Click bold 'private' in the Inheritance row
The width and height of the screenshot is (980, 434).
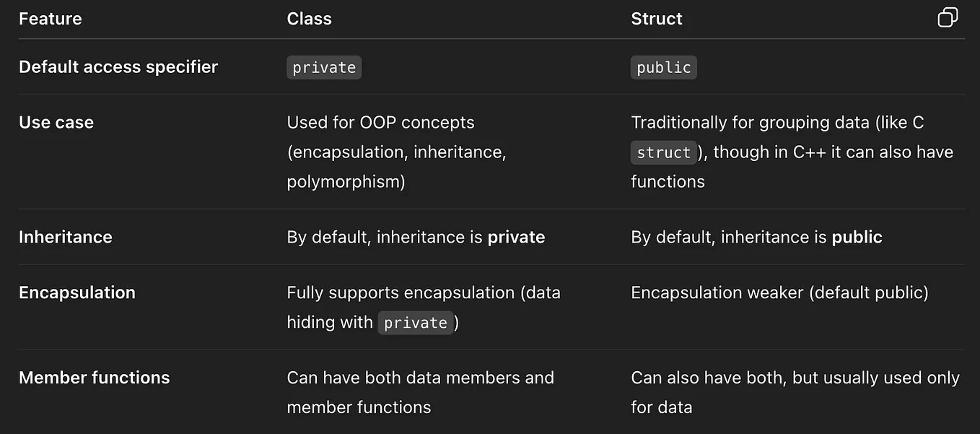point(516,238)
